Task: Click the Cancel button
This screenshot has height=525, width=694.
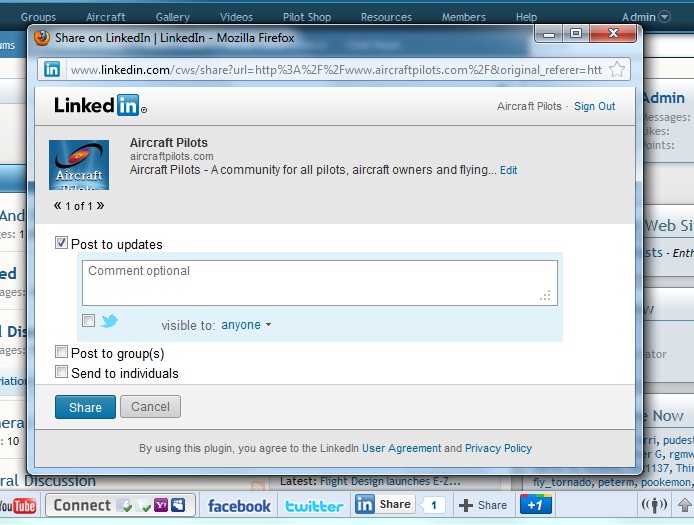Action: pyautogui.click(x=150, y=406)
